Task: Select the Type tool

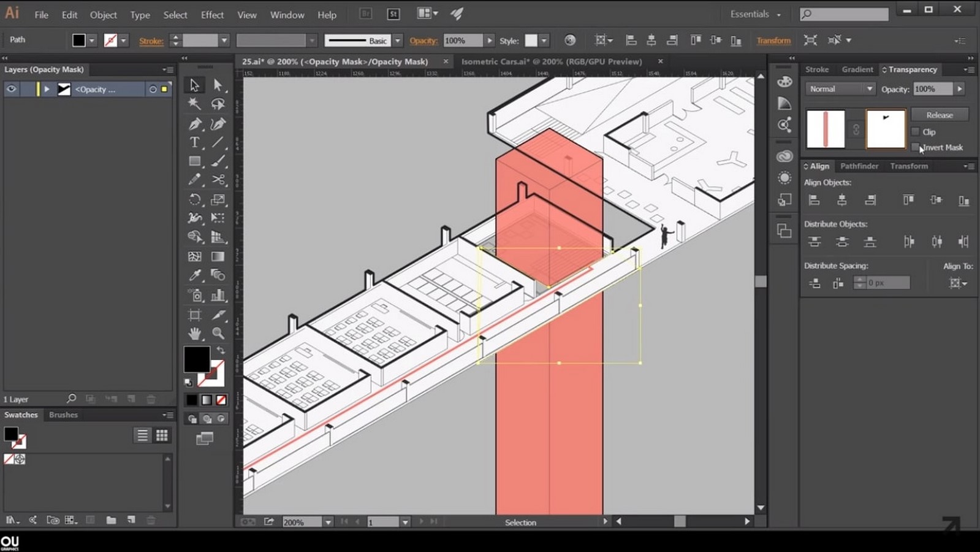Action: pyautogui.click(x=195, y=142)
